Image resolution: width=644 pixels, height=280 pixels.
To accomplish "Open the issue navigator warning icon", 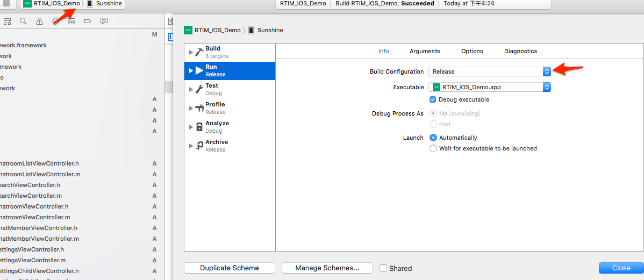I will [x=39, y=21].
